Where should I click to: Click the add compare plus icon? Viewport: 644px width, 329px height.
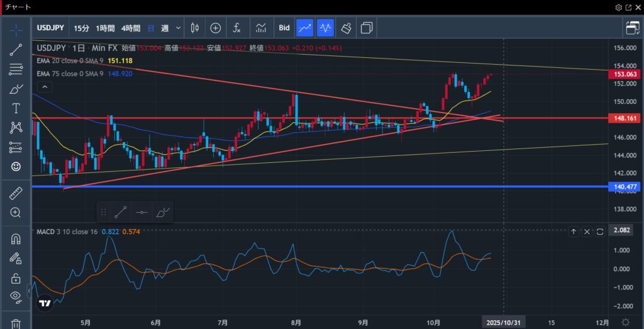pos(216,28)
